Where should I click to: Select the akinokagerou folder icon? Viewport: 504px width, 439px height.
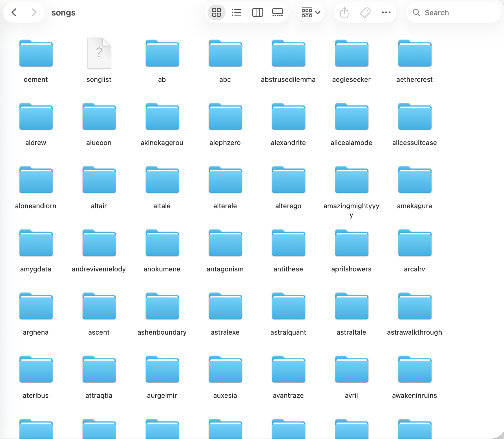click(x=162, y=117)
